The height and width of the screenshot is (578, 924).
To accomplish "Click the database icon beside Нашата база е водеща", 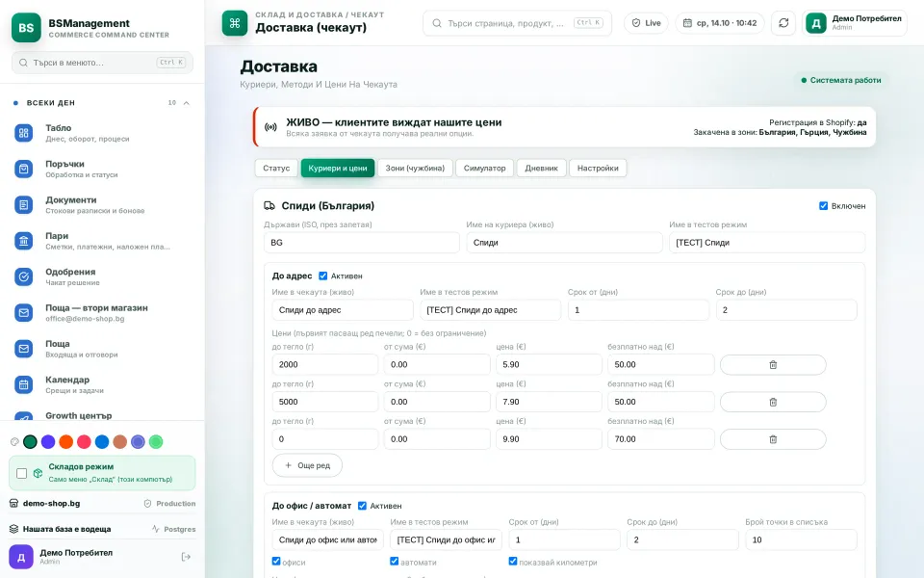I will [x=13, y=529].
